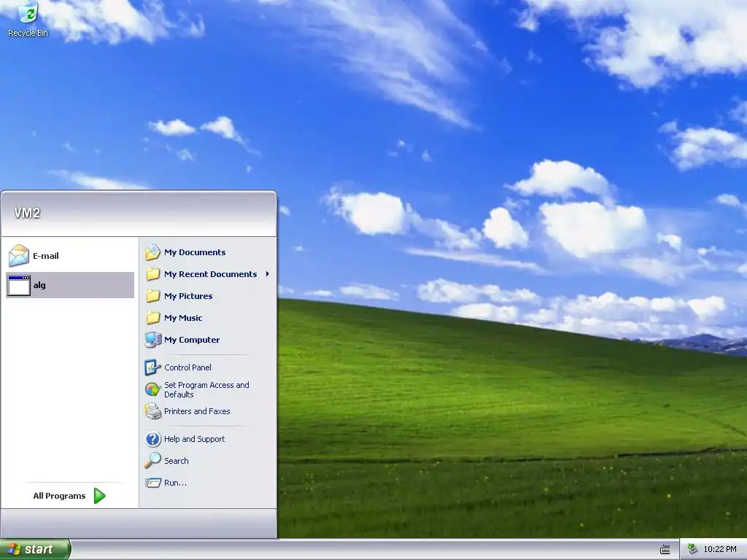This screenshot has width=747, height=560.
Task: Launch the alg menu entry
Action: 70,285
